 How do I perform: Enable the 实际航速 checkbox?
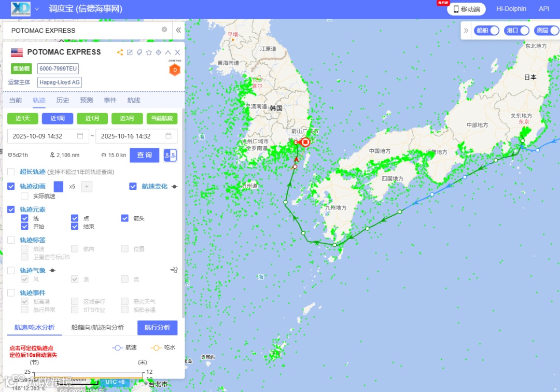[25, 196]
